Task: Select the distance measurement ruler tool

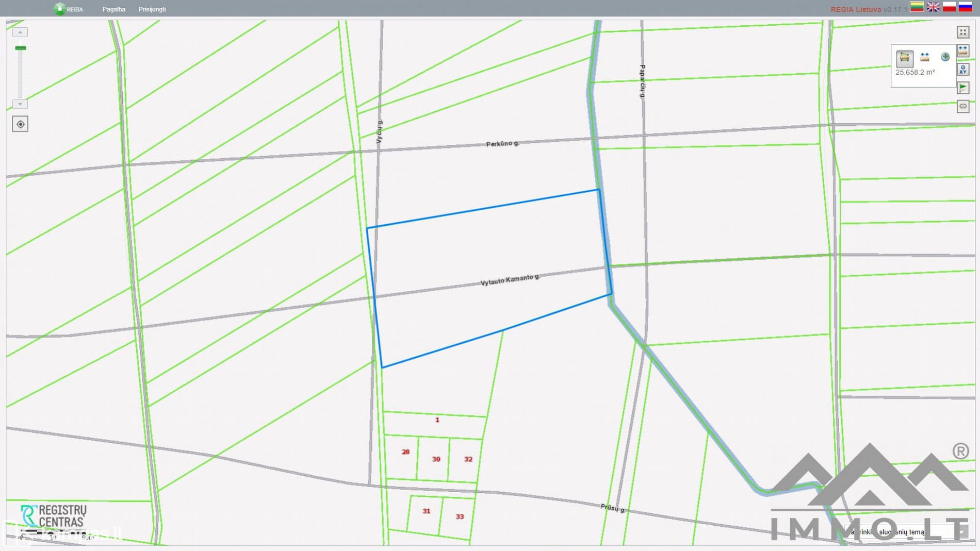Action: 925,57
